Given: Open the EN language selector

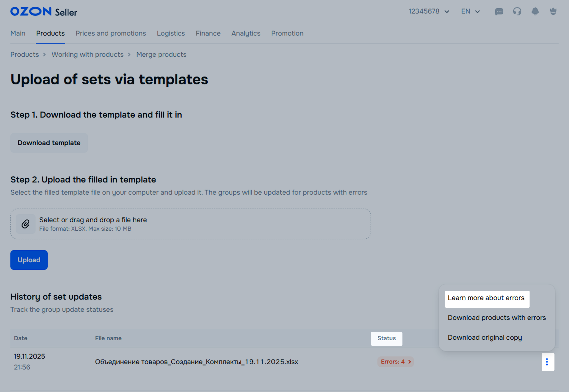Looking at the screenshot, I should pyautogui.click(x=470, y=12).
